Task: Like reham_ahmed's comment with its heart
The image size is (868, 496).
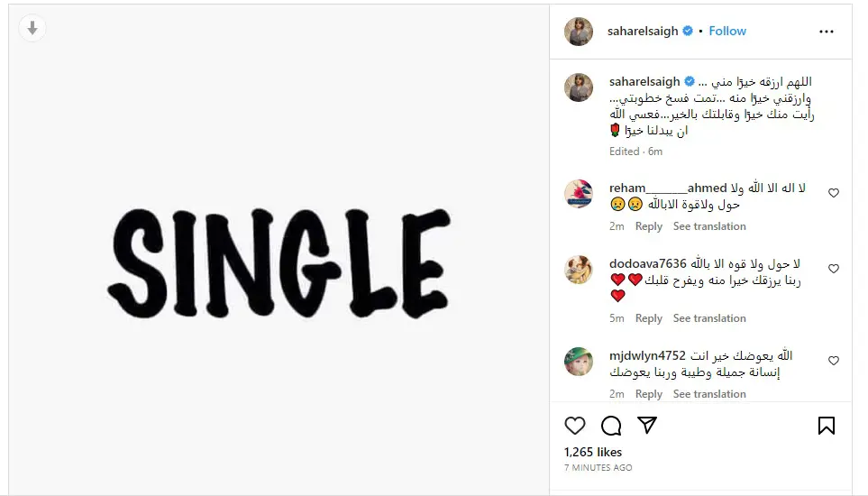Action: (x=833, y=193)
